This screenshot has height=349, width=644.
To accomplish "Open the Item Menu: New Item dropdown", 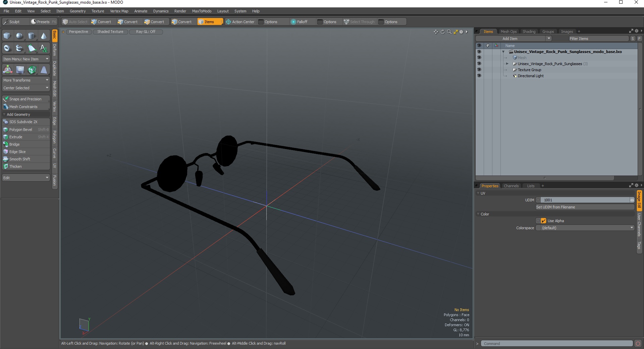I will (26, 59).
